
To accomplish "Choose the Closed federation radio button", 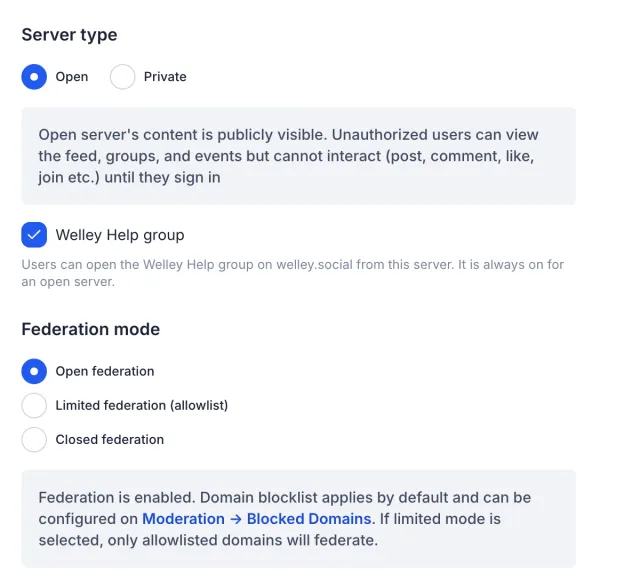I will (x=34, y=440).
